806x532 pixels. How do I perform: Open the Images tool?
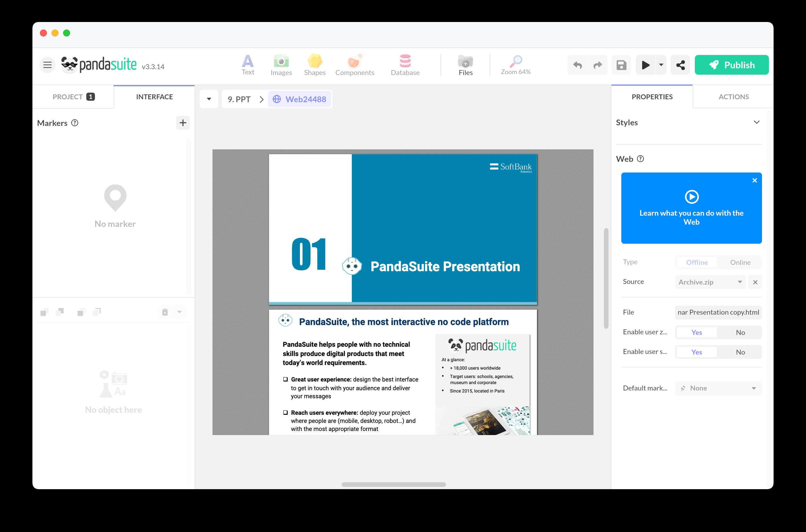pyautogui.click(x=281, y=65)
